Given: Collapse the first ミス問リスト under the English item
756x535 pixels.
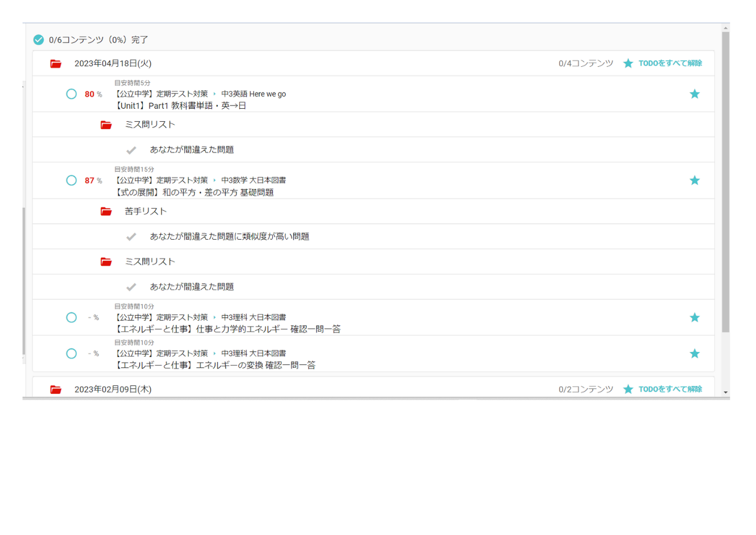Looking at the screenshot, I should coord(150,125).
